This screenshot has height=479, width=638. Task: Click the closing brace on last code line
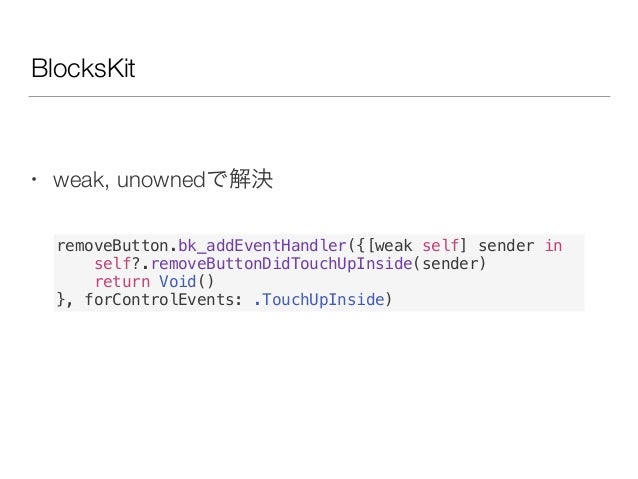[61, 300]
